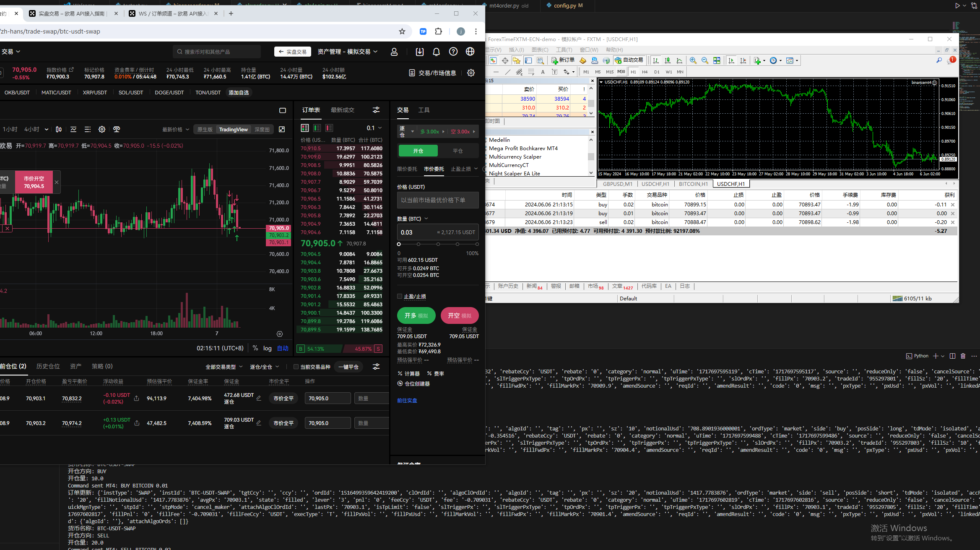Click MT4 zoom out magnifier
Viewport: 980px width, 550px height.
(x=705, y=60)
